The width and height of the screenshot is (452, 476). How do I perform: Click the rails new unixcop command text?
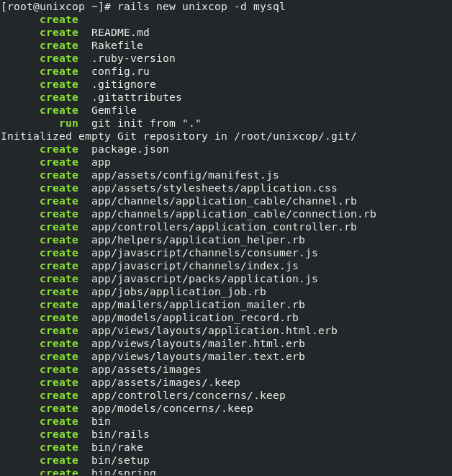pyautogui.click(x=202, y=6)
